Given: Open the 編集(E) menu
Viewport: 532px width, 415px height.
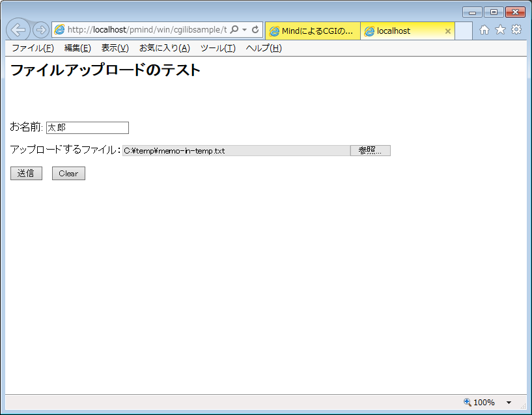Looking at the screenshot, I should [x=77, y=48].
